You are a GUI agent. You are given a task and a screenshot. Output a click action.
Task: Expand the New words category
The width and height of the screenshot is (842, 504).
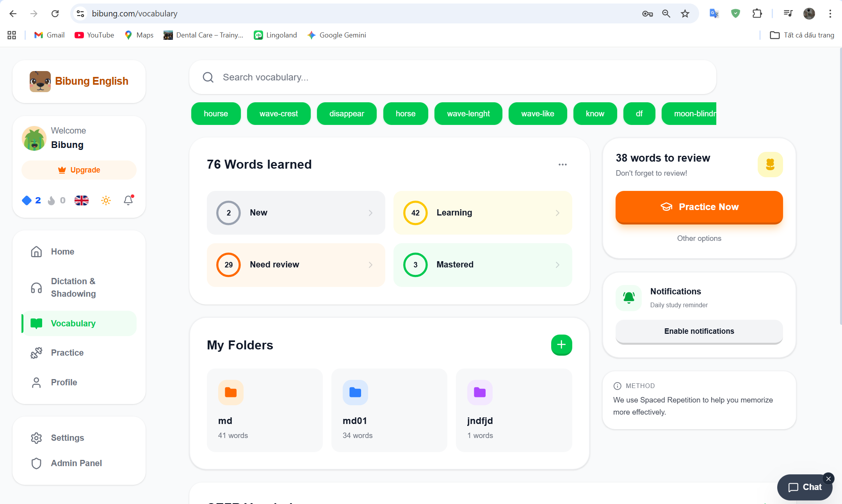click(x=296, y=213)
